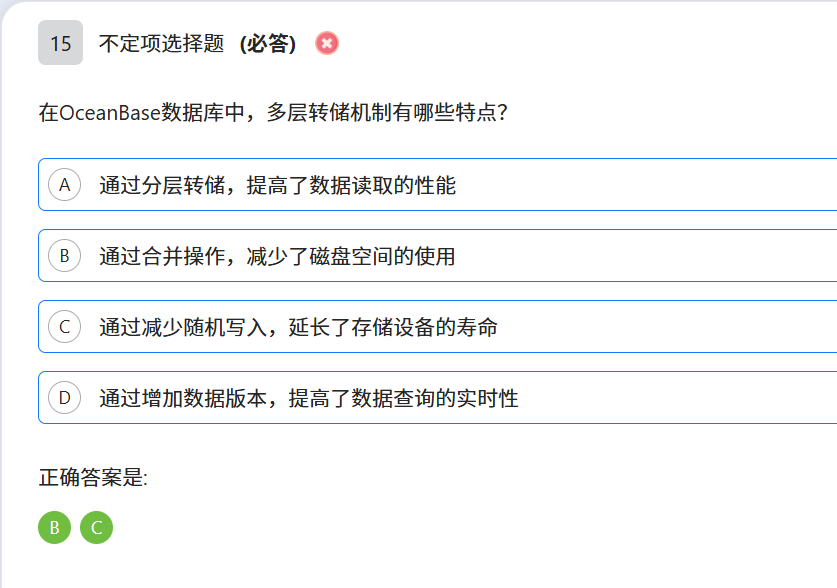837x588 pixels.
Task: Click the 正确答案是: label
Action: coord(93,477)
